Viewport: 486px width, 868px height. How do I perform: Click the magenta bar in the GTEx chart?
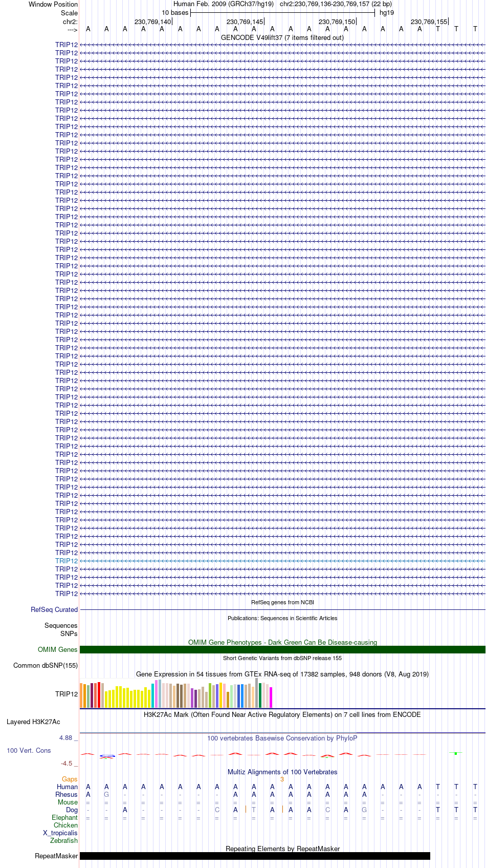[271, 697]
